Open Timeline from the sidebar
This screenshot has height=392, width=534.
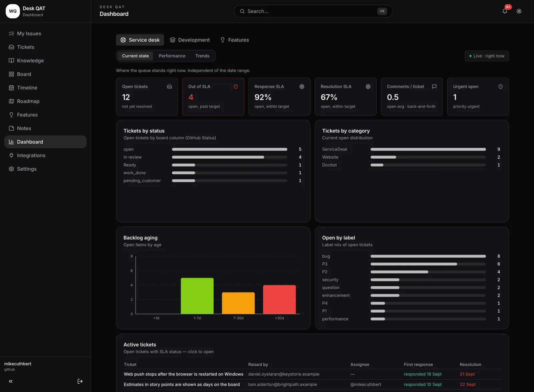click(45, 87)
